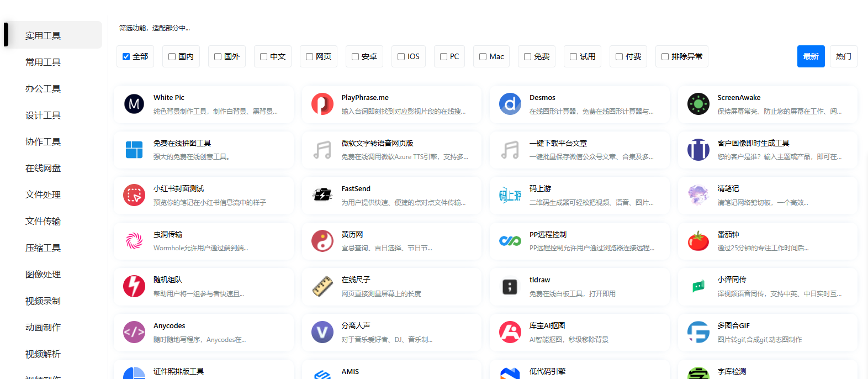Click the yin-yang icon for 黄历网
Screen dimensions: 868x379
point(322,241)
